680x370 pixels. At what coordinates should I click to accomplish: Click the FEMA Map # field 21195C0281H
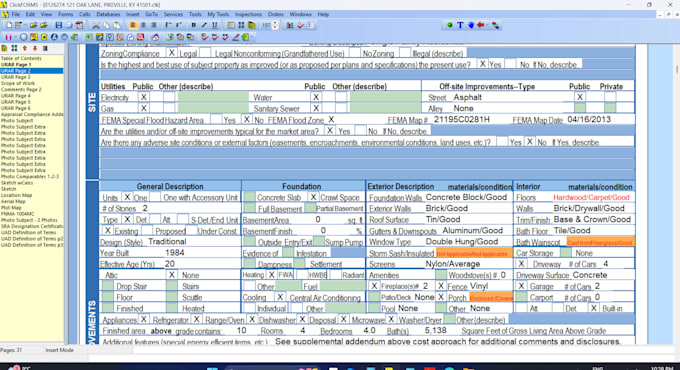tap(461, 119)
